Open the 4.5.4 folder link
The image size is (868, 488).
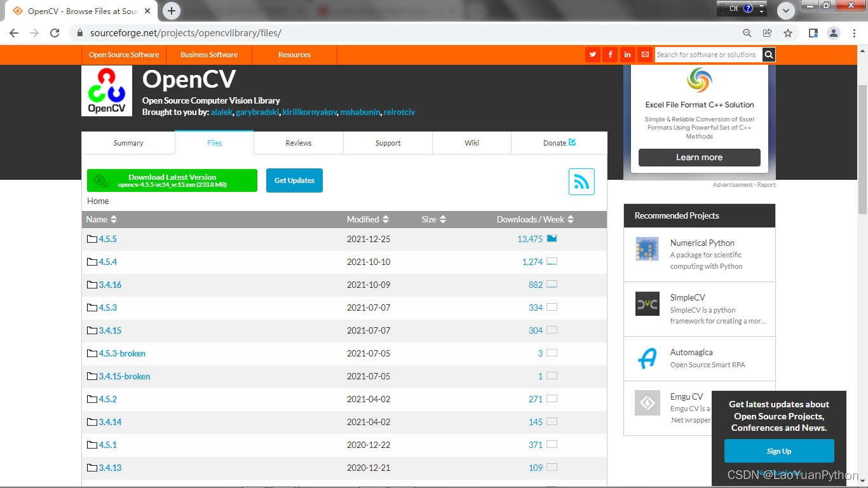(107, 262)
